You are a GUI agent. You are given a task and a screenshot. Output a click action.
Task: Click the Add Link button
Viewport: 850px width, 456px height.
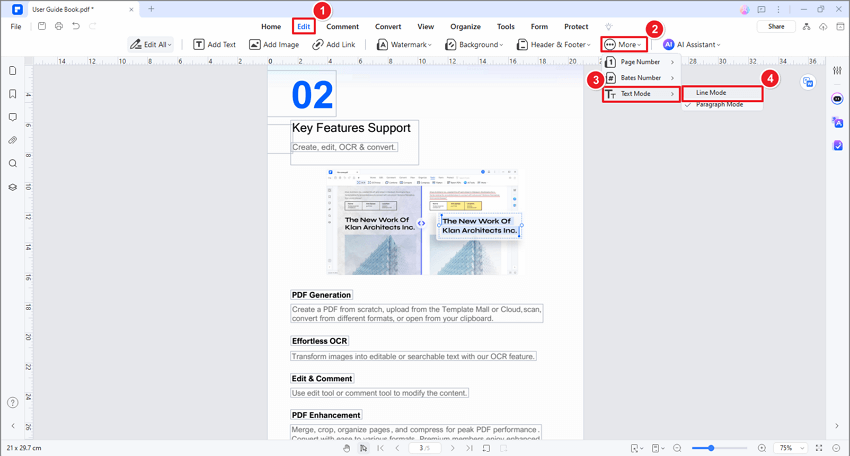(x=334, y=44)
